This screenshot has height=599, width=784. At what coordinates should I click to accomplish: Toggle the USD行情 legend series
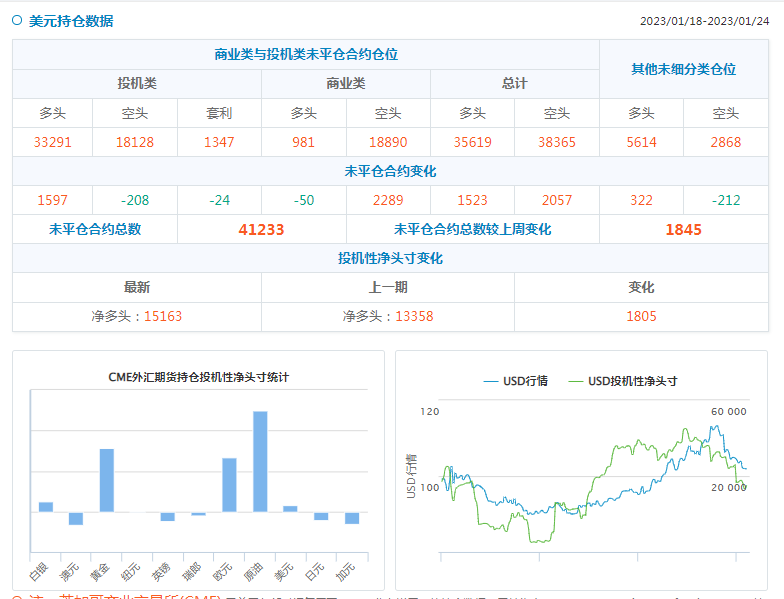[515, 381]
